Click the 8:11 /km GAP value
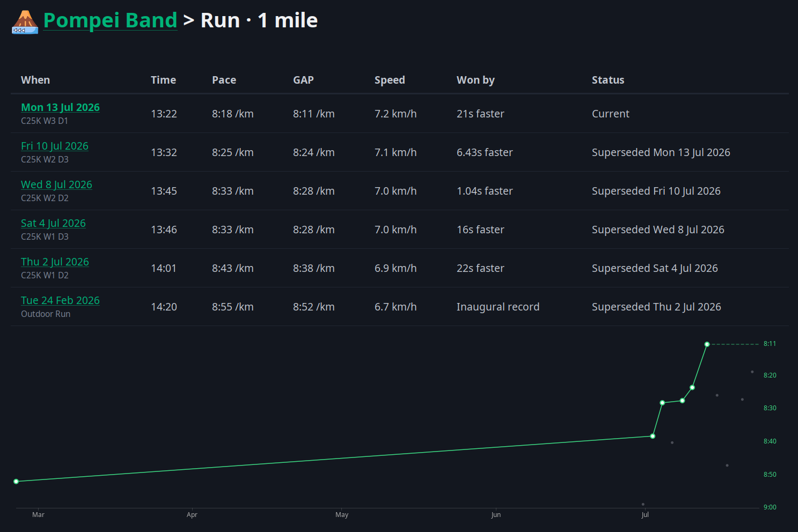The height and width of the screenshot is (532, 798). tap(314, 114)
